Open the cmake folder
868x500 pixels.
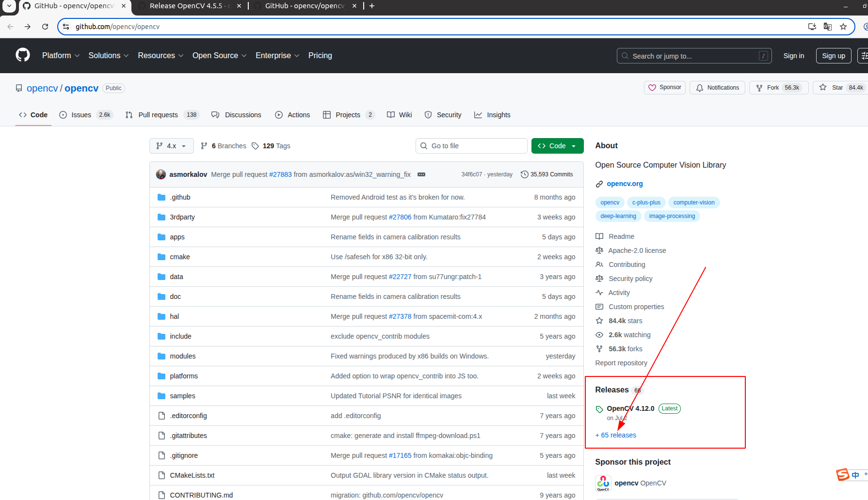[x=180, y=257]
